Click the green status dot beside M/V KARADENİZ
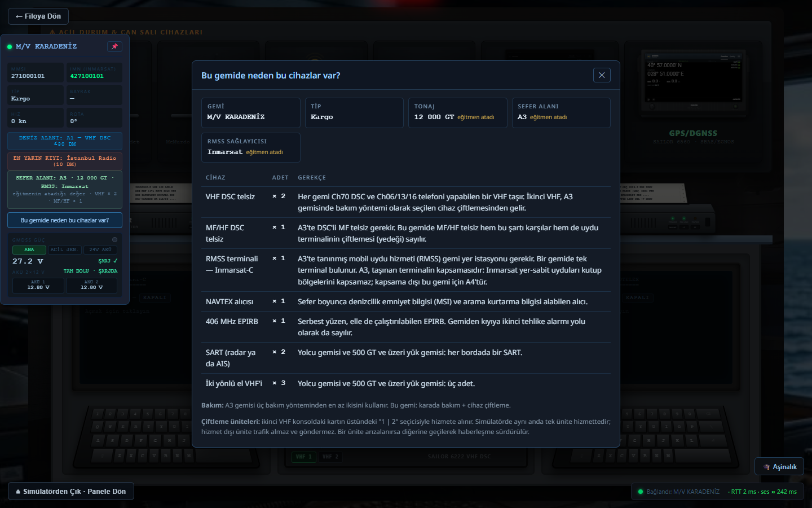This screenshot has width=812, height=508. [10, 47]
